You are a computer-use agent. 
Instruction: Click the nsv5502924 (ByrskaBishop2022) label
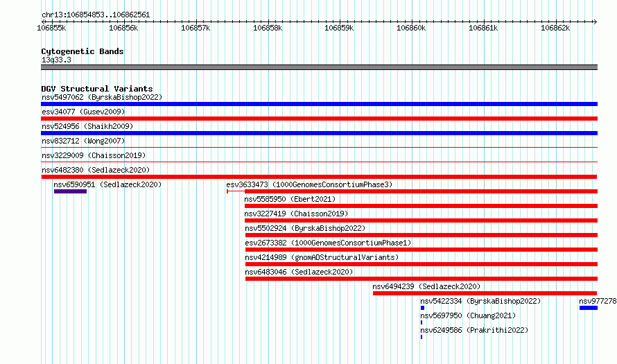[x=305, y=228]
